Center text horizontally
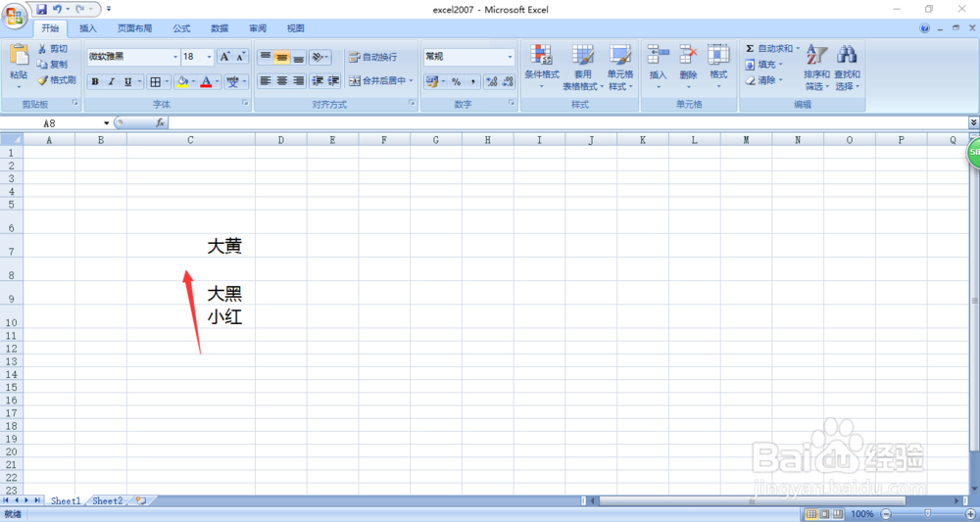Viewport: 980px width, 522px height. (x=282, y=81)
